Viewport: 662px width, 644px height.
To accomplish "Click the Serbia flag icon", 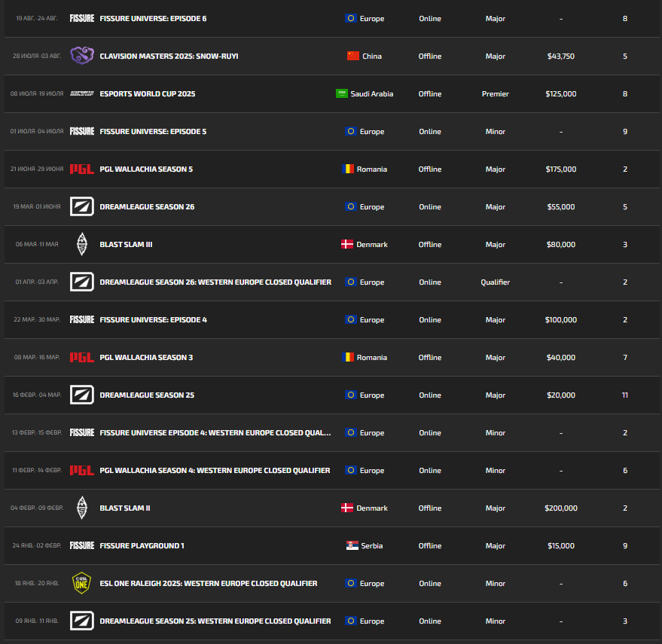I will [x=352, y=545].
